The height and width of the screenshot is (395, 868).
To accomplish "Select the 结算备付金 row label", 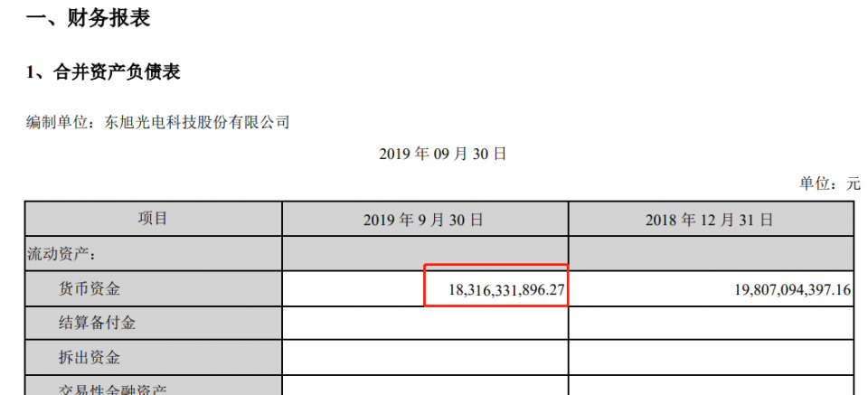I will [x=98, y=323].
